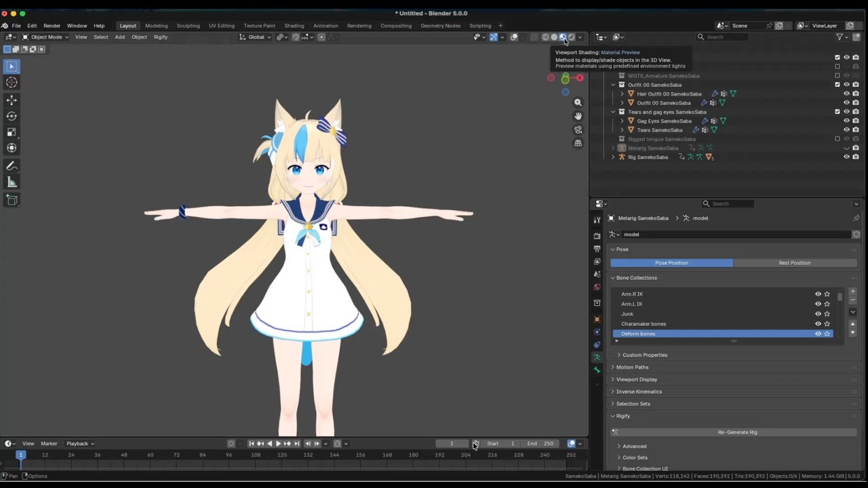868x488 pixels.
Task: Open the Edit menu
Action: (32, 26)
